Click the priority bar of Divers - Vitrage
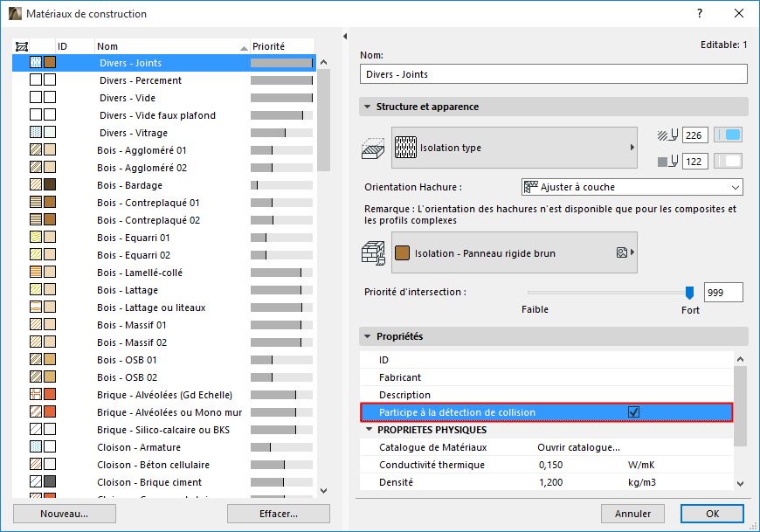Image resolution: width=760 pixels, height=532 pixels. point(281,133)
